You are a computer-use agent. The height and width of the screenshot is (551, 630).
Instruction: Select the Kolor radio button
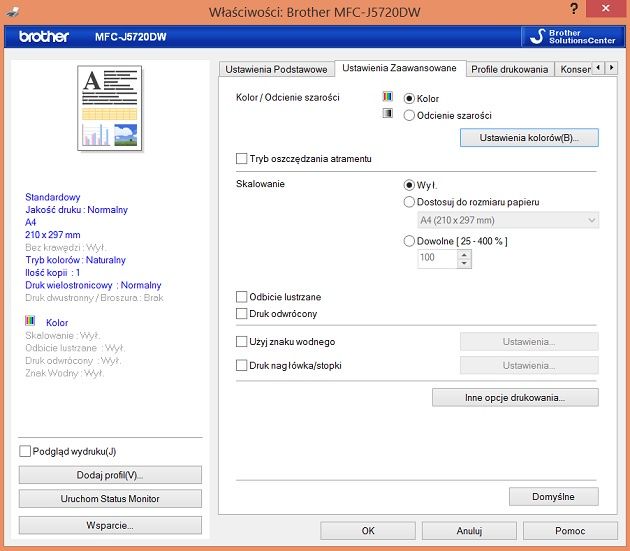tap(409, 98)
